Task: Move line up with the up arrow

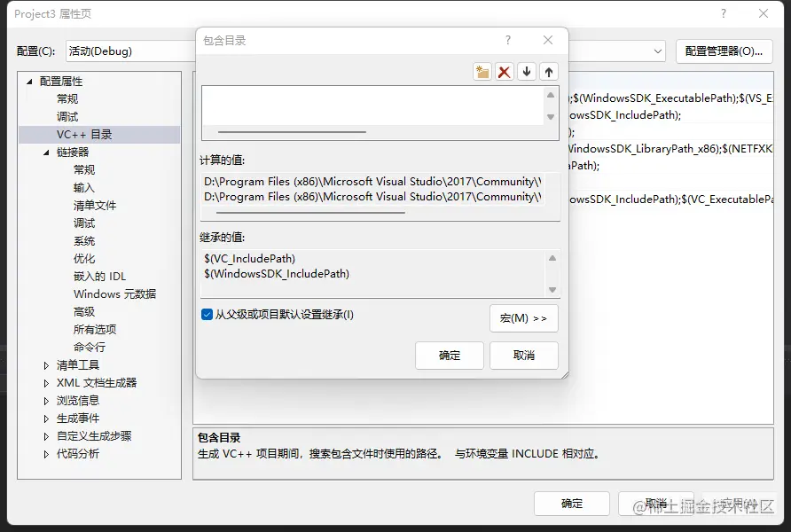Action: click(x=549, y=72)
